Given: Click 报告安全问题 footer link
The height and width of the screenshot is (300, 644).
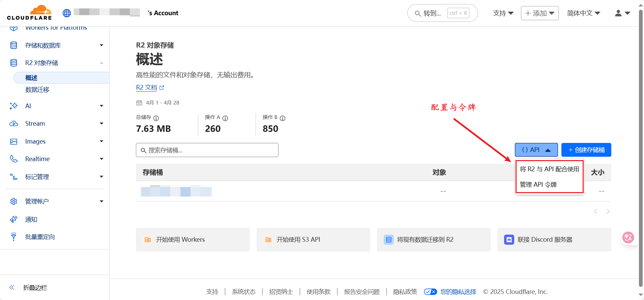Looking at the screenshot, I should coord(362,292).
